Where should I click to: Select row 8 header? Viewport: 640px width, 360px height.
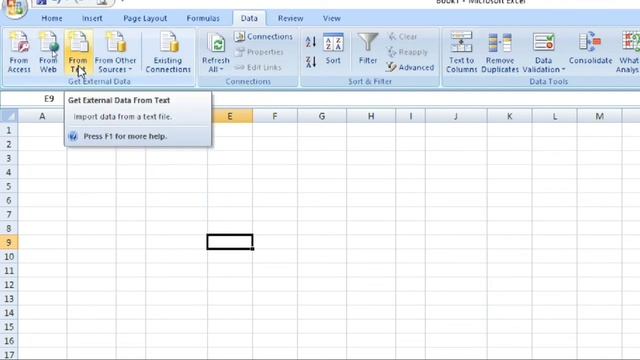click(9, 228)
